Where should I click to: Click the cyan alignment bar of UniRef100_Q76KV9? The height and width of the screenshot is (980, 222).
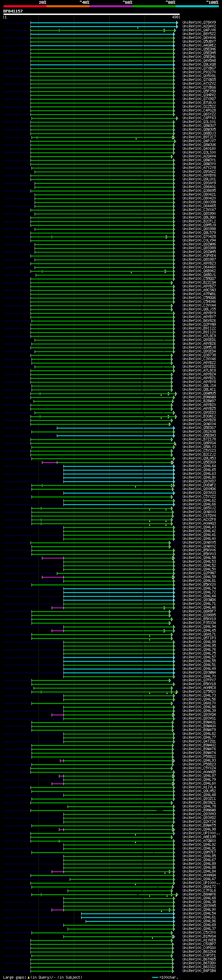(104, 23)
